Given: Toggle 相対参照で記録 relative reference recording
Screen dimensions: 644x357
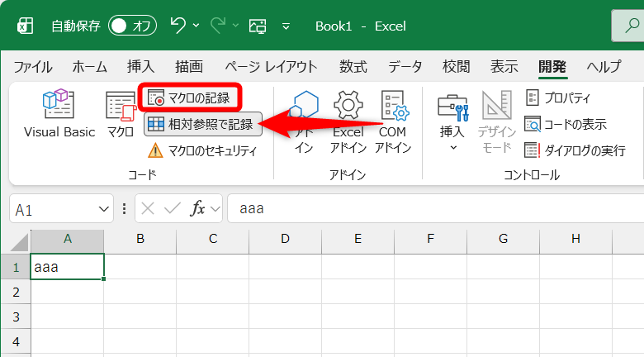Looking at the screenshot, I should (203, 124).
